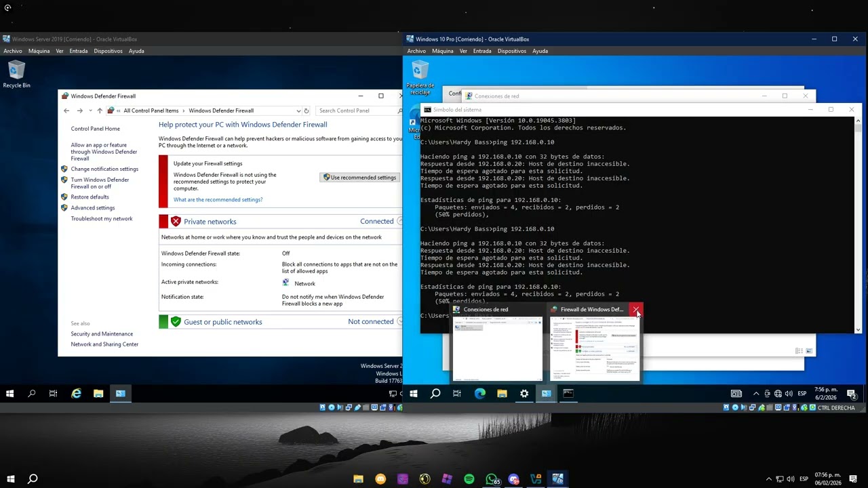The image size is (868, 488).
Task: Open recent locations dropdown in Control Panel
Action: click(90, 110)
